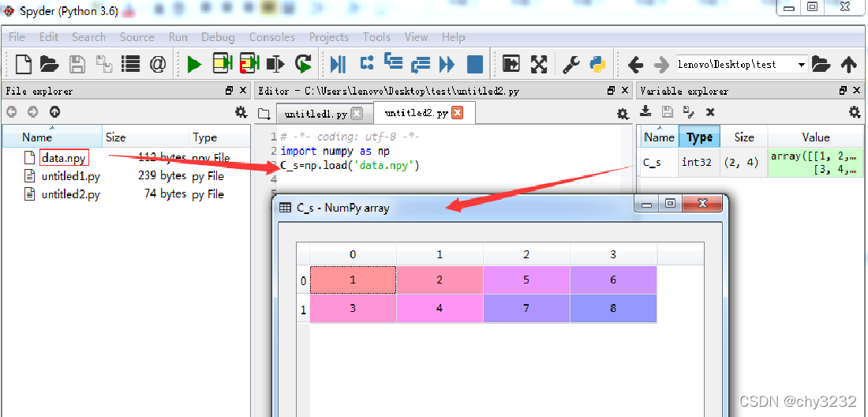This screenshot has width=868, height=417.
Task: Run the current cell
Action: pos(223,64)
